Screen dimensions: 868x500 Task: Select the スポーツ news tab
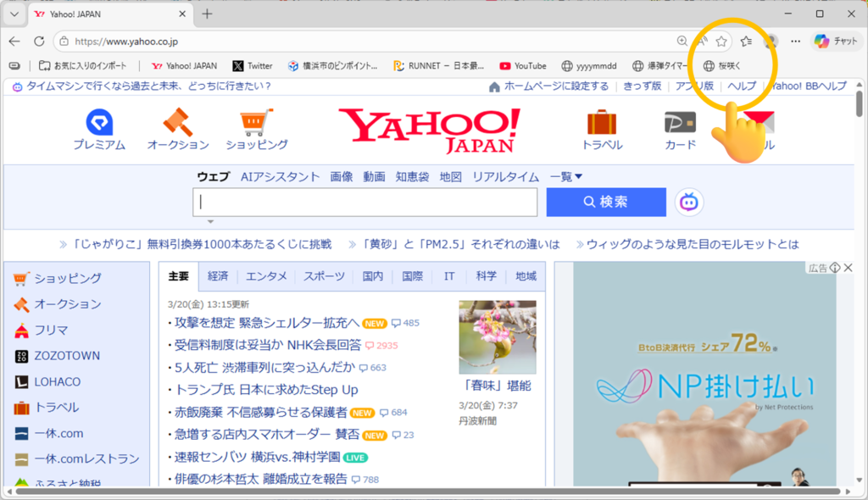click(x=324, y=276)
